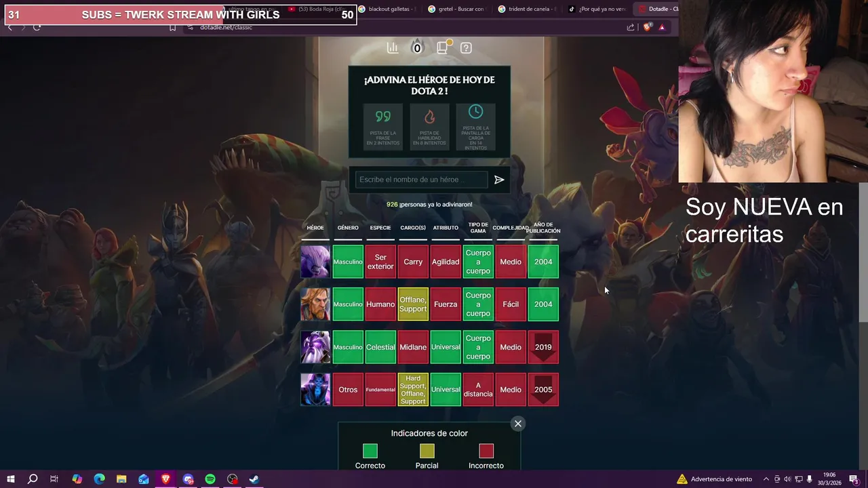Launch Copilot from taskbar
This screenshot has width=868, height=488.
[x=77, y=479]
